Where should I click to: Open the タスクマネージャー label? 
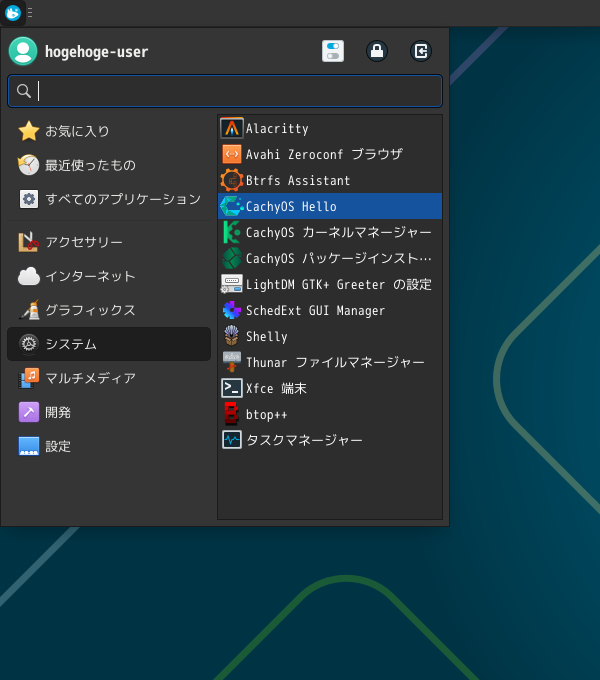[304, 440]
